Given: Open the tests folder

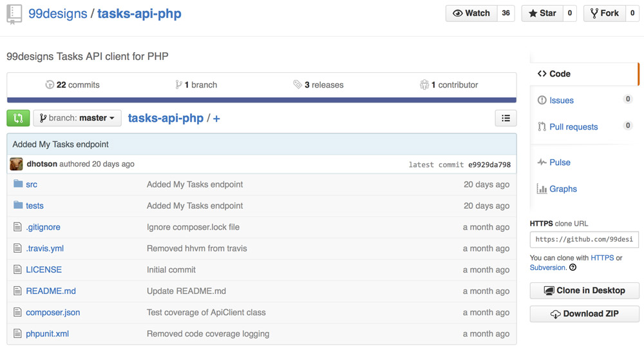Looking at the screenshot, I should coord(35,206).
